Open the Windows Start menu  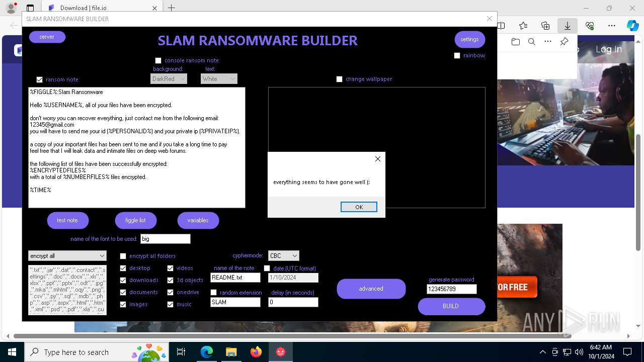[x=12, y=352]
